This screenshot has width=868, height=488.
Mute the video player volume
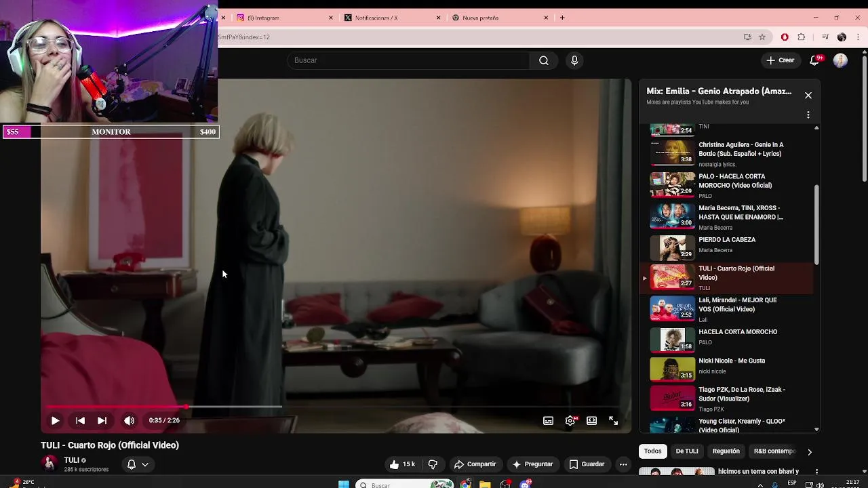[129, 421]
